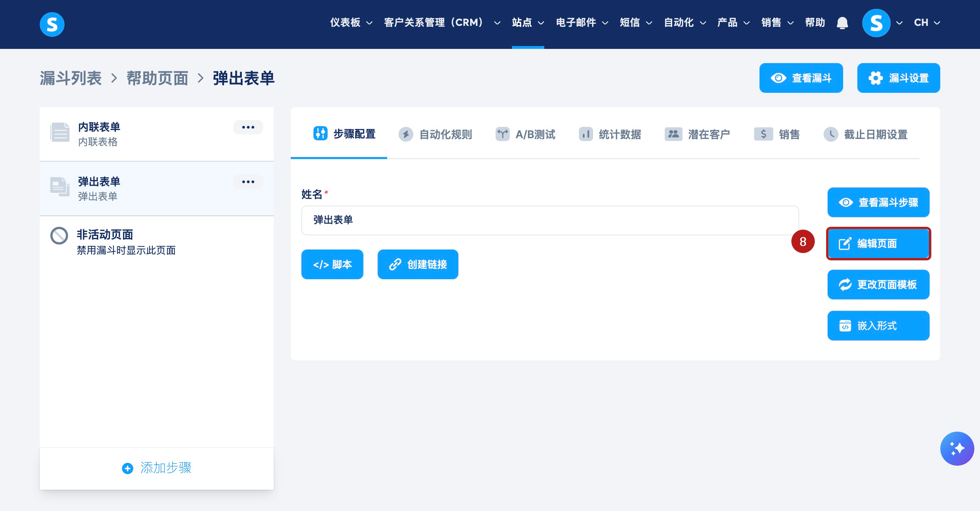The height and width of the screenshot is (511, 980).
Task: Switch to the 自动化规则 tab
Action: (435, 134)
